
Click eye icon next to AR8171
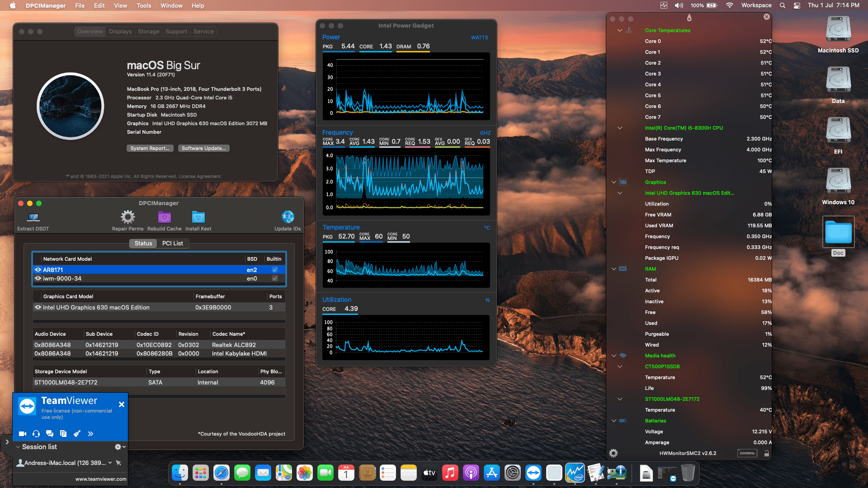pos(38,270)
